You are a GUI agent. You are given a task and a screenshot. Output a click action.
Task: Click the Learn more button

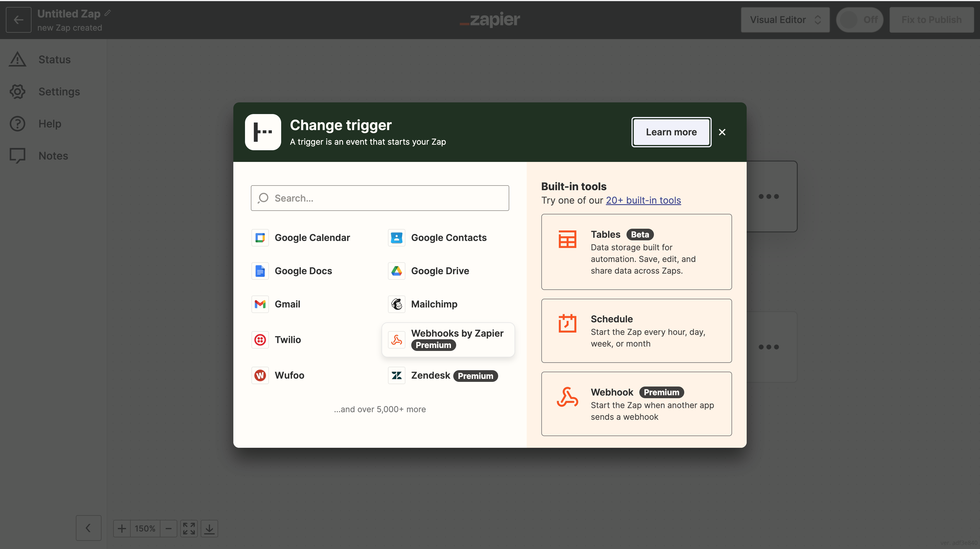click(x=671, y=132)
